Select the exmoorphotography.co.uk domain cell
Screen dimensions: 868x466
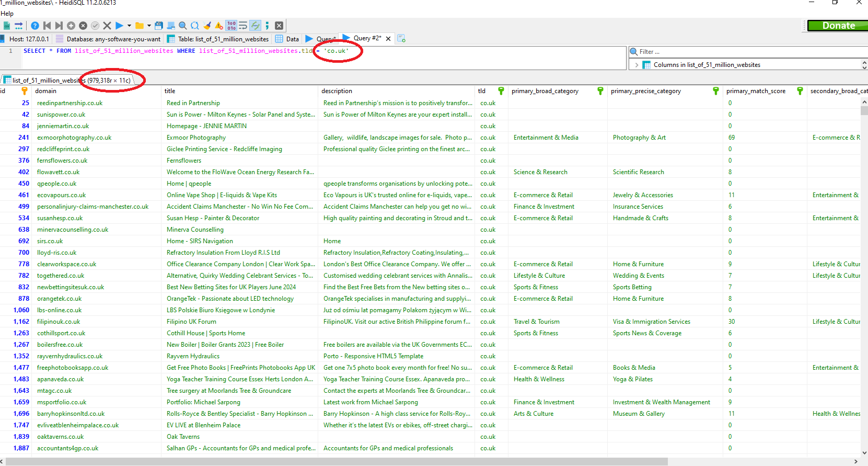click(x=97, y=138)
